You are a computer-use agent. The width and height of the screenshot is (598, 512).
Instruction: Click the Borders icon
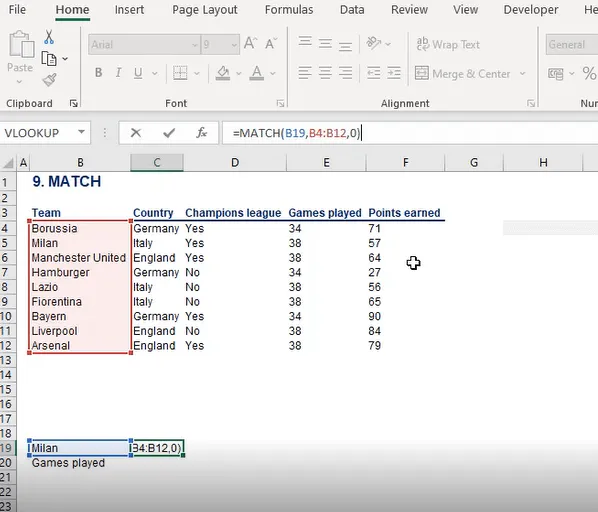coord(180,73)
